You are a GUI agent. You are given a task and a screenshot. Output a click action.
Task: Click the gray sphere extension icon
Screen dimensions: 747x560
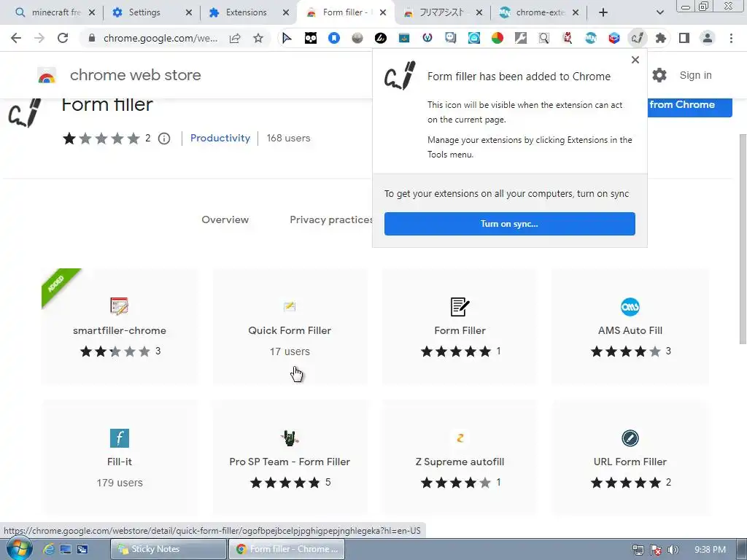point(357,38)
